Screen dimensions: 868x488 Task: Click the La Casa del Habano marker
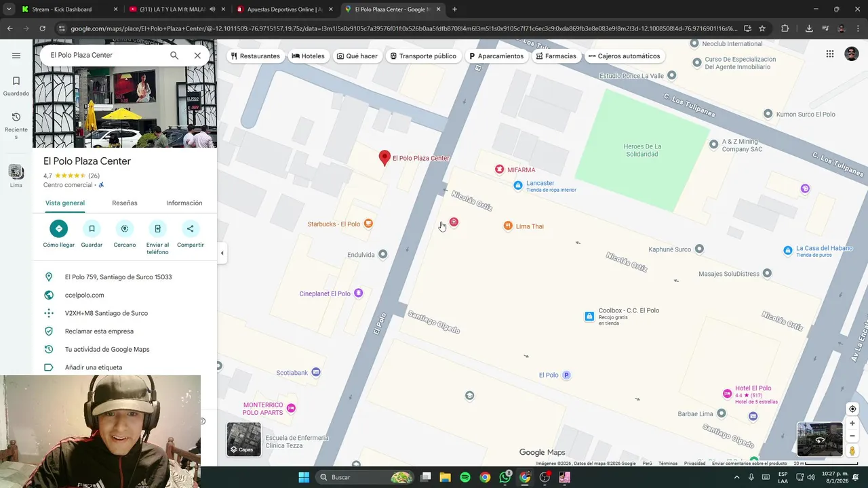[787, 250]
